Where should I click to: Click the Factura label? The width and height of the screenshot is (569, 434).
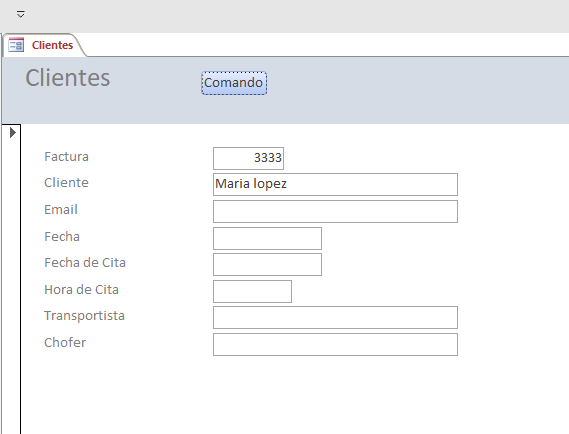(66, 156)
